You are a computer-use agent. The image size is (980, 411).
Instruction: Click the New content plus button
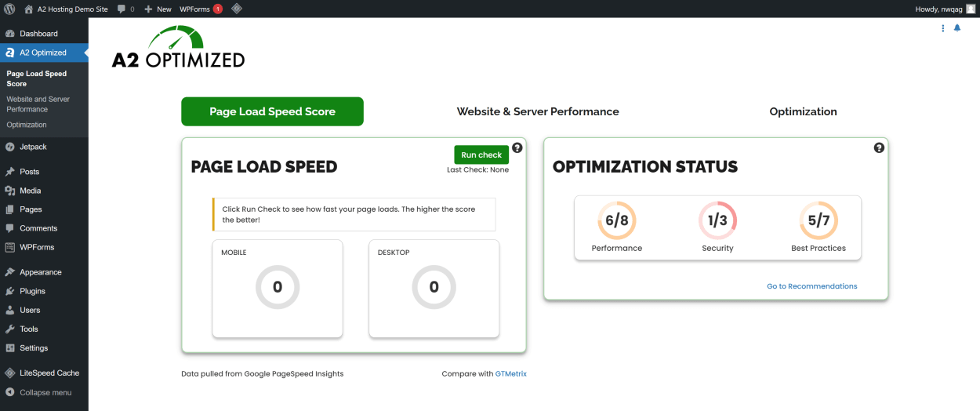[x=158, y=9]
